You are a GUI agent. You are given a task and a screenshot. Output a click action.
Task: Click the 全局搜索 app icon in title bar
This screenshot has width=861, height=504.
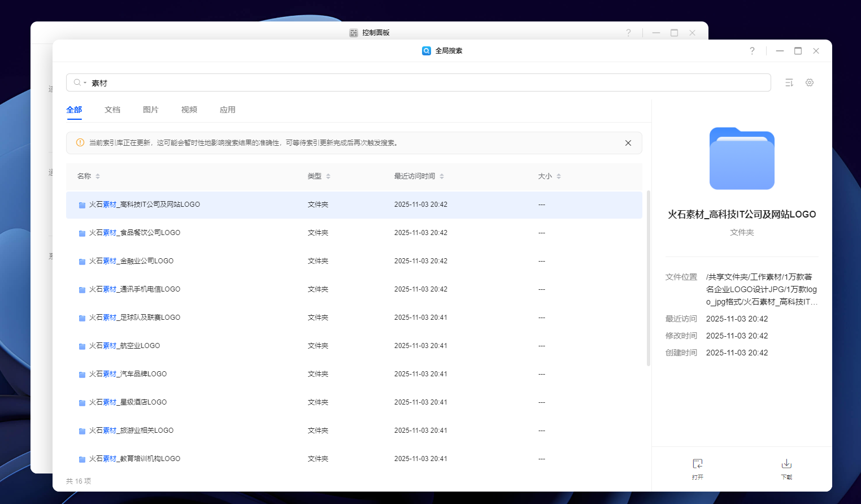(x=427, y=51)
